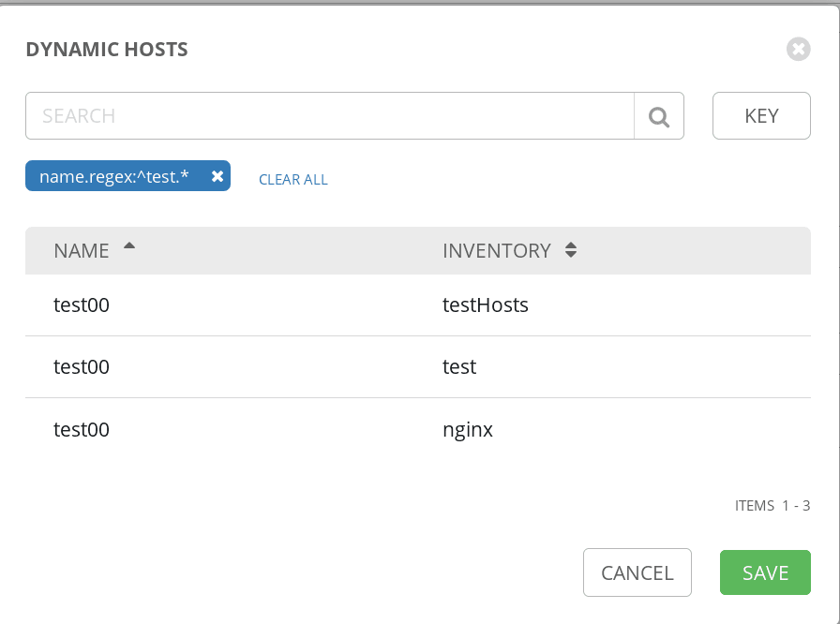Click the nginx inventory cell
The height and width of the screenshot is (624, 840).
(468, 430)
